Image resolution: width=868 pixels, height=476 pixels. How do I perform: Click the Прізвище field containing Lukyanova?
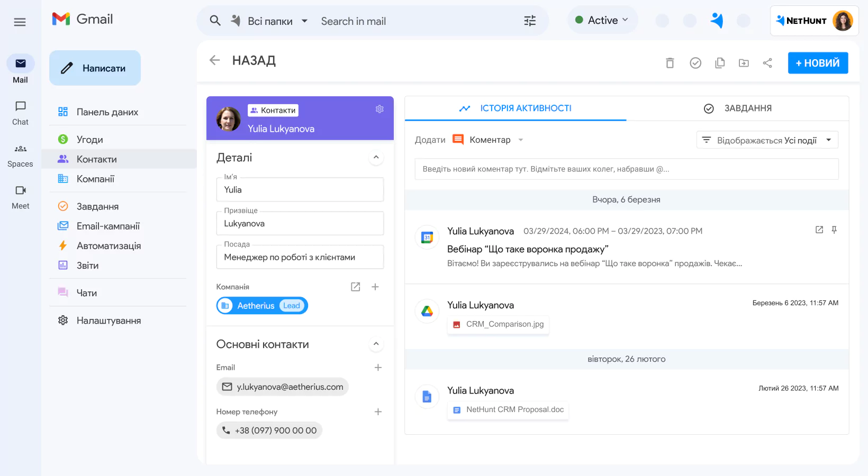tap(300, 223)
